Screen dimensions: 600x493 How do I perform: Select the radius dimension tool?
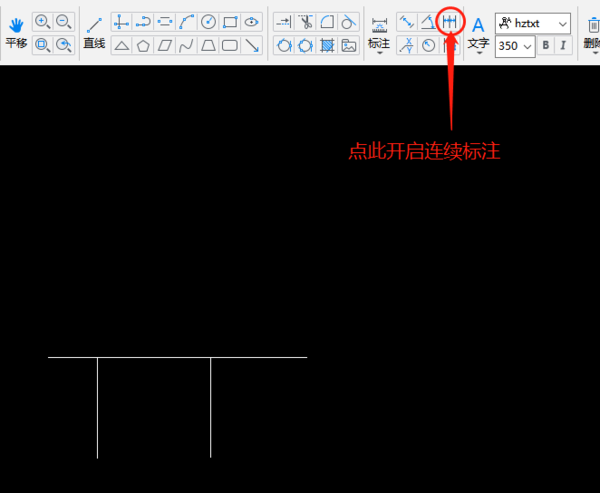pyautogui.click(x=429, y=45)
